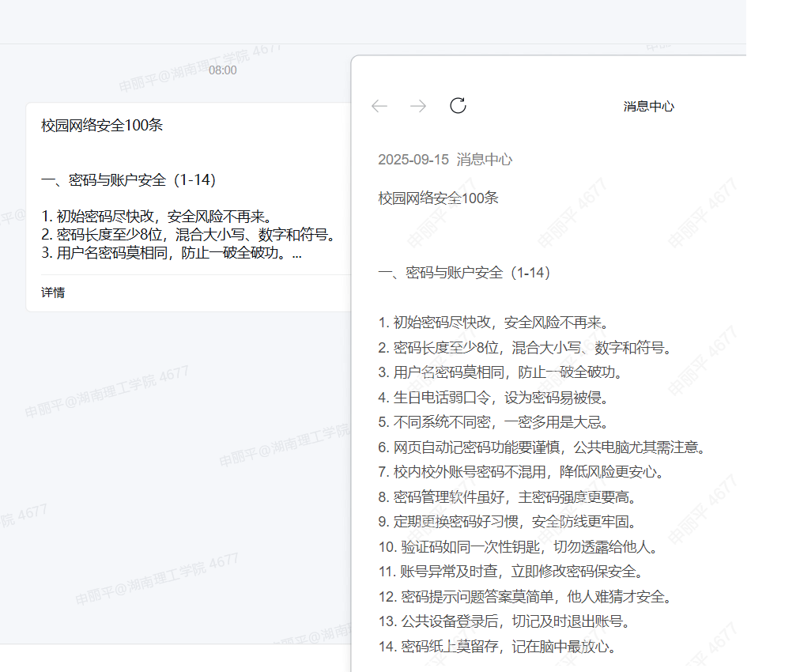Click the forward arrow in message panel
The width and height of the screenshot is (785, 672).
click(418, 106)
